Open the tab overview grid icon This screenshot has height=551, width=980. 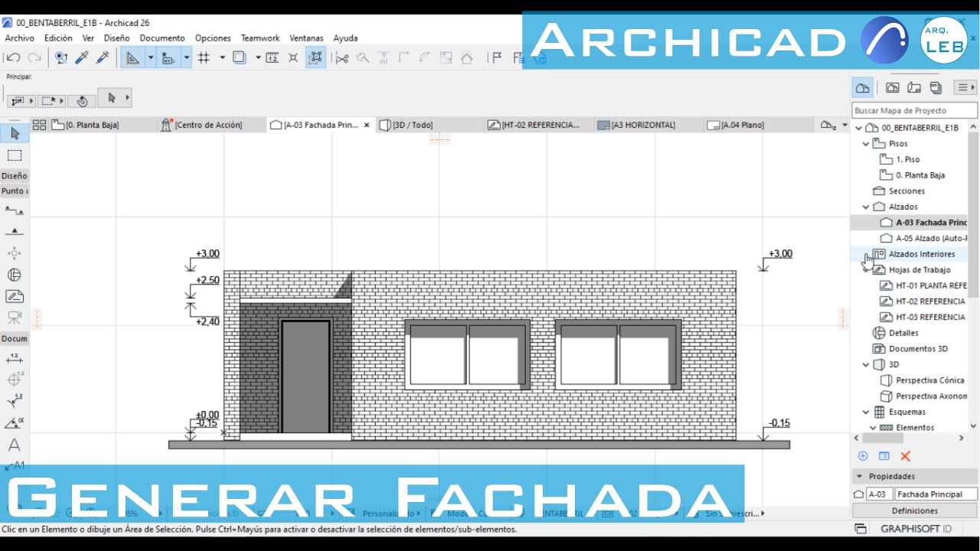pos(39,125)
